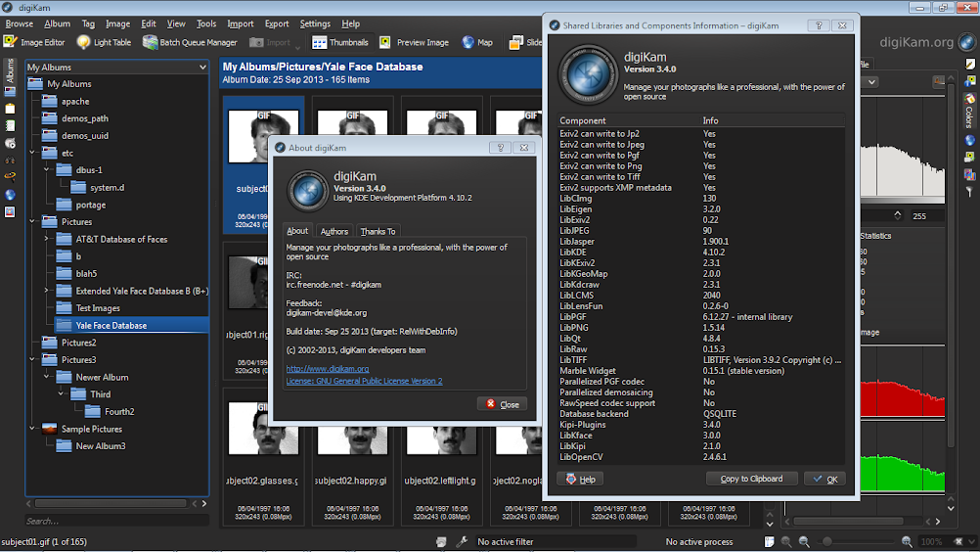
Task: Click the histogram max value spinner arrows
Action: [x=898, y=215]
